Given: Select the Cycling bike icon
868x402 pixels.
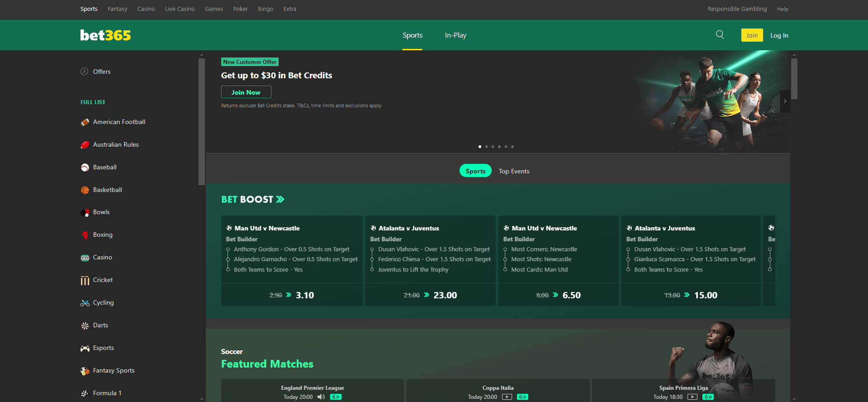Looking at the screenshot, I should (x=85, y=303).
